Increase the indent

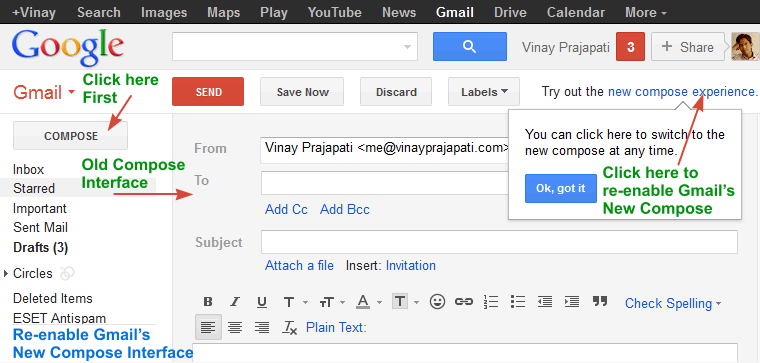(572, 302)
